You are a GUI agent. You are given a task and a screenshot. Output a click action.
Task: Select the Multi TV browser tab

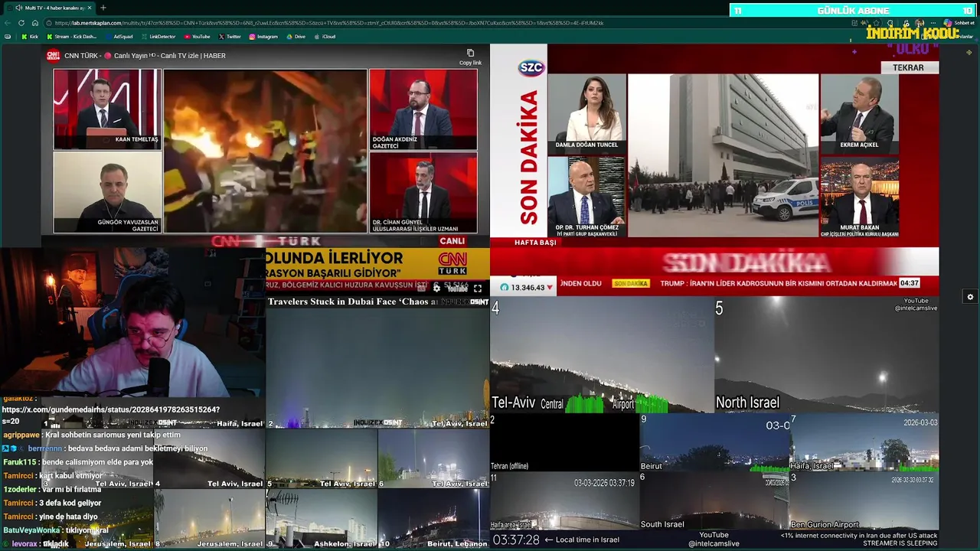click(50, 8)
